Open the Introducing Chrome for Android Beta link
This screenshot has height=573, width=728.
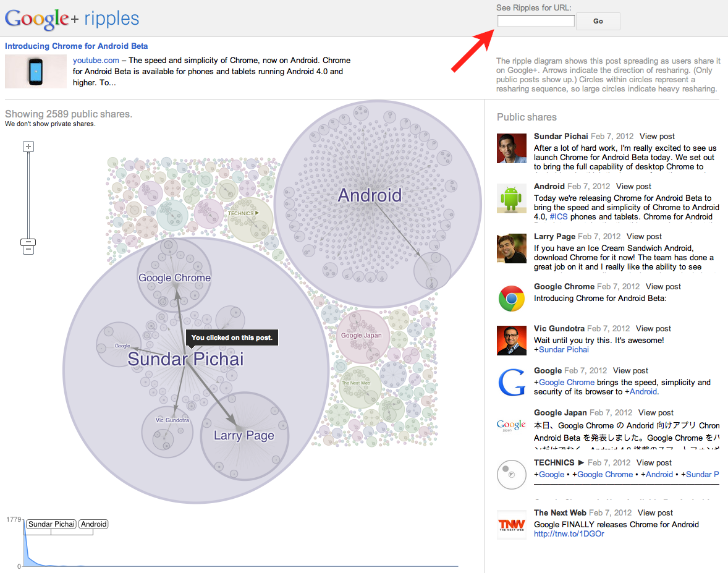[76, 46]
